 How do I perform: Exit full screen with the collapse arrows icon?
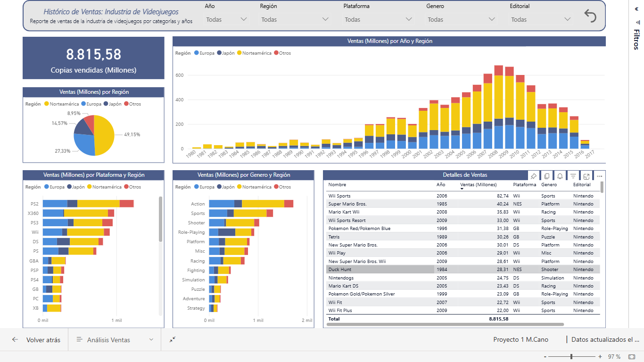coord(173,339)
